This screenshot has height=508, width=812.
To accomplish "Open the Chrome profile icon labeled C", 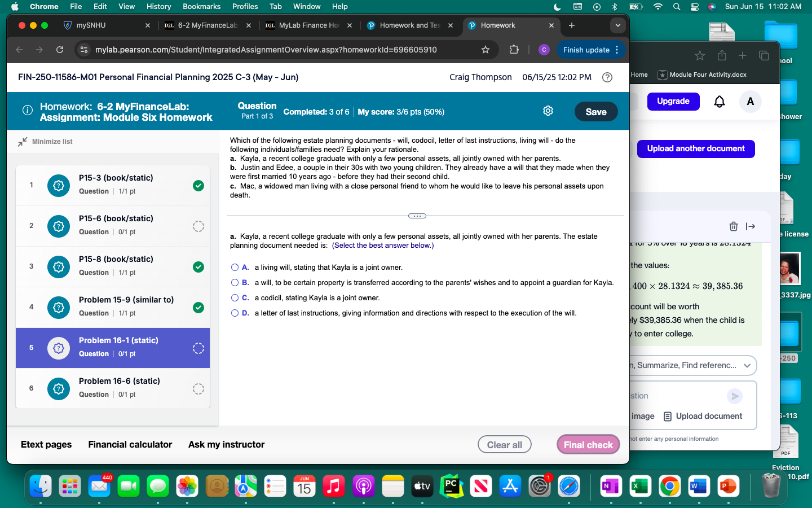I will pyautogui.click(x=544, y=50).
